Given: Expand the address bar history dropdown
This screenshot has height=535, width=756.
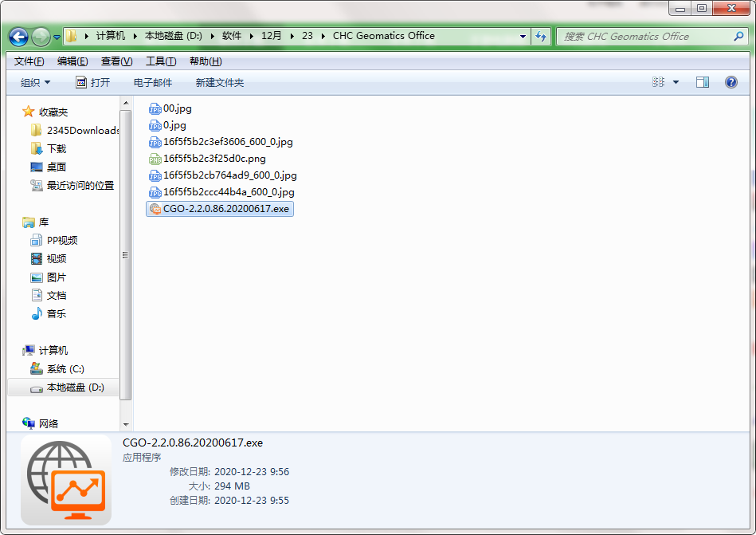Looking at the screenshot, I should [522, 36].
